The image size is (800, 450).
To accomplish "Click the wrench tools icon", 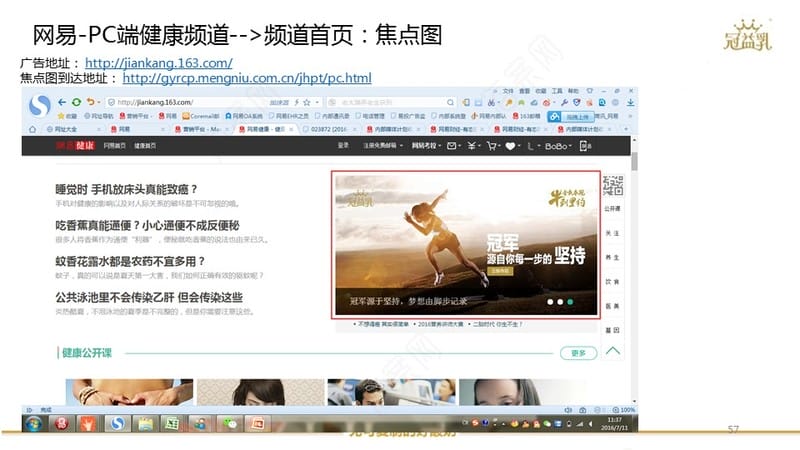I will coord(564,102).
